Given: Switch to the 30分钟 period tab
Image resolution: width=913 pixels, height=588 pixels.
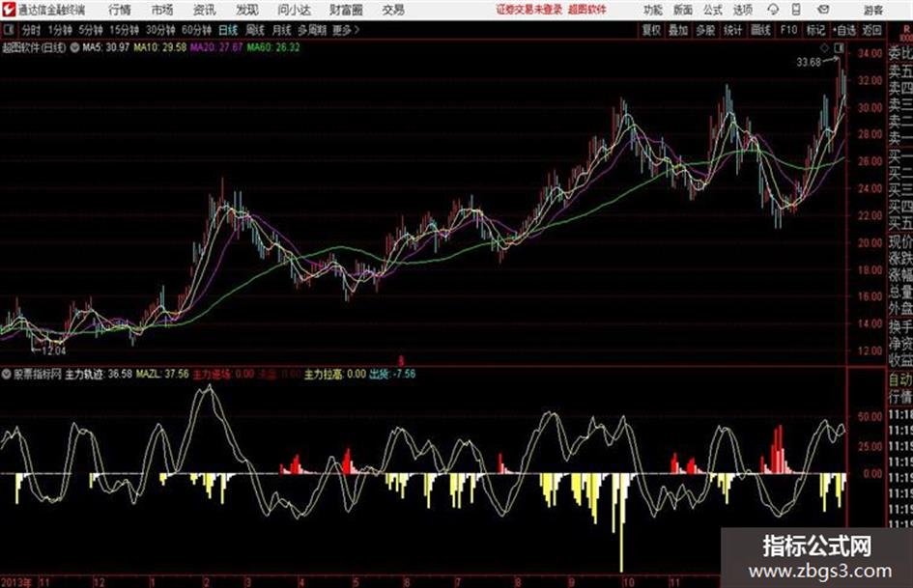Looking at the screenshot, I should [160, 30].
